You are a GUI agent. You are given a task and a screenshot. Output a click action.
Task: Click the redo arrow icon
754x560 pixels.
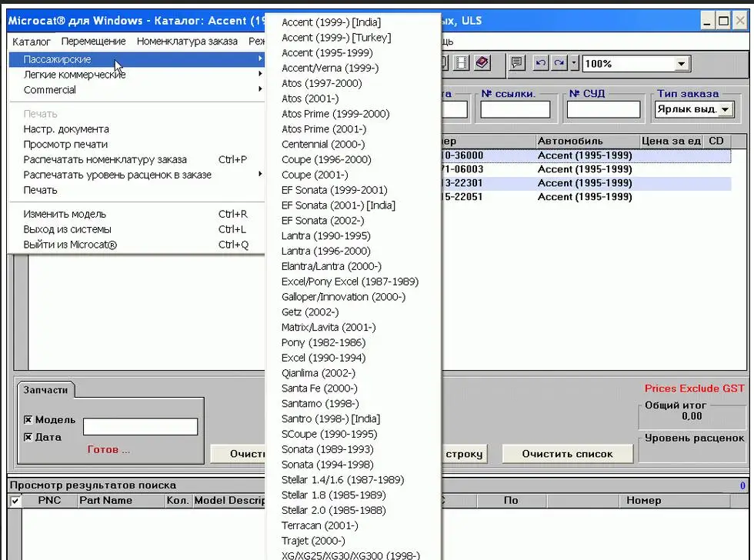[559, 63]
